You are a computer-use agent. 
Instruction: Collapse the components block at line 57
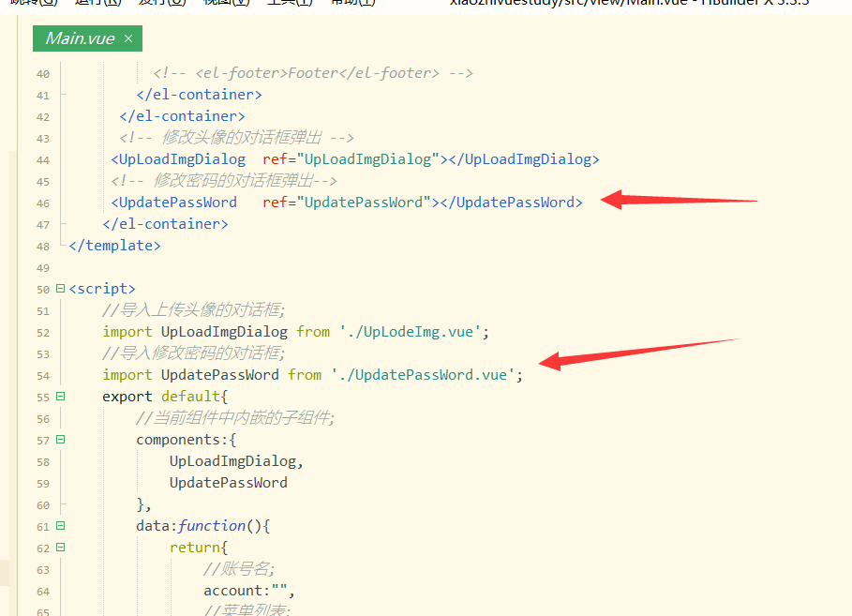coord(61,440)
